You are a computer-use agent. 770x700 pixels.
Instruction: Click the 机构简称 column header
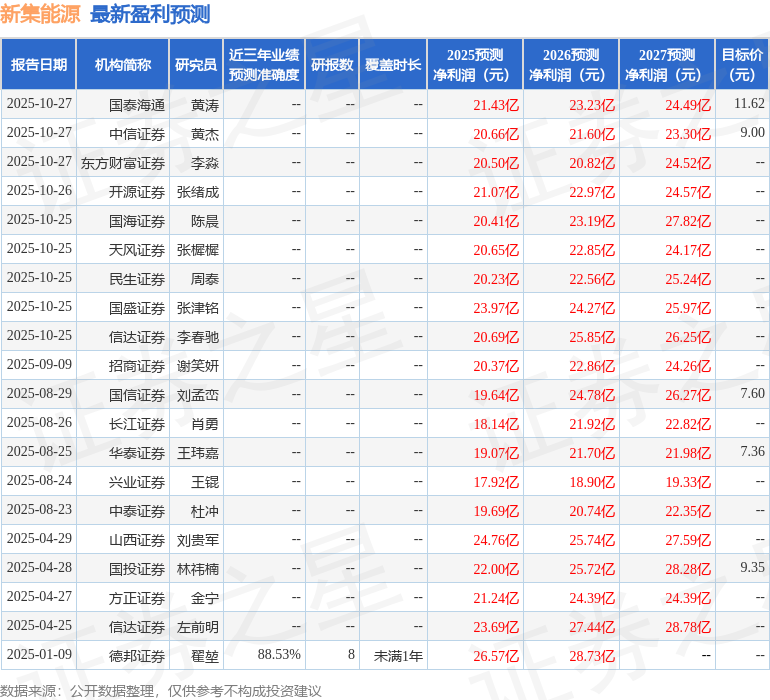pos(122,65)
